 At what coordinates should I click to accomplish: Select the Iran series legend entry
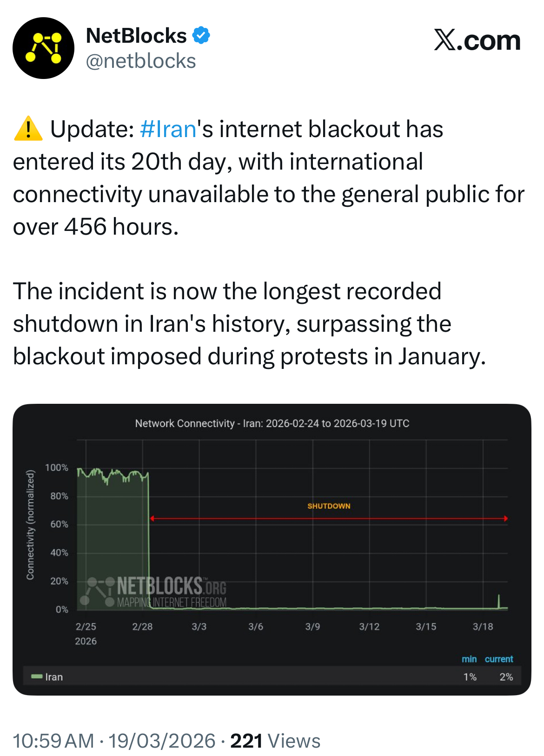pos(54,677)
